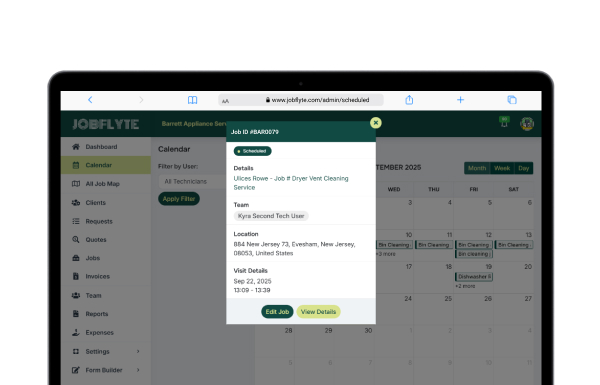Click the Expenses hand icon
This screenshot has height=385, width=600.
(76, 333)
